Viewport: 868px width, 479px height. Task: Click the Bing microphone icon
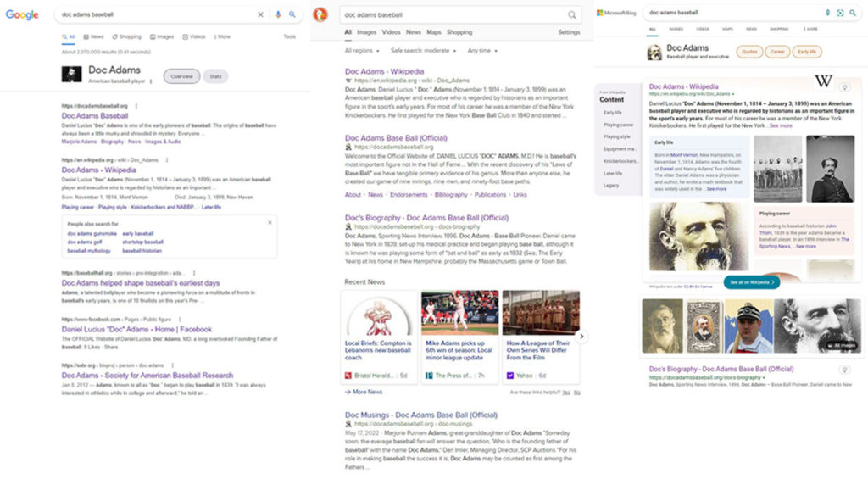coord(827,13)
